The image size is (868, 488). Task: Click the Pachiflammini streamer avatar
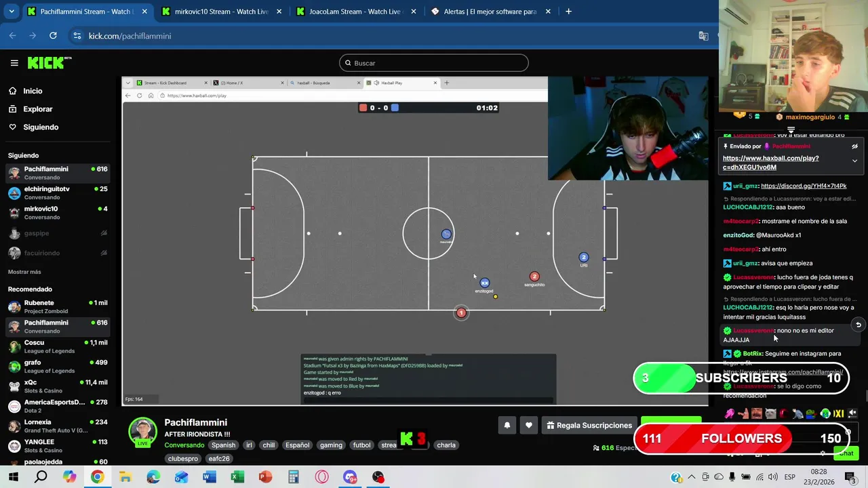pos(143,432)
